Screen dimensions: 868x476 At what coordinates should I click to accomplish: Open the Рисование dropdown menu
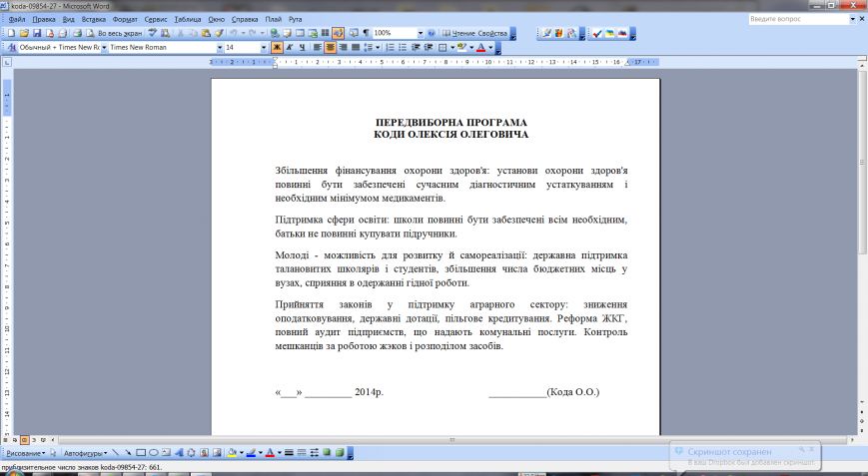click(x=25, y=453)
